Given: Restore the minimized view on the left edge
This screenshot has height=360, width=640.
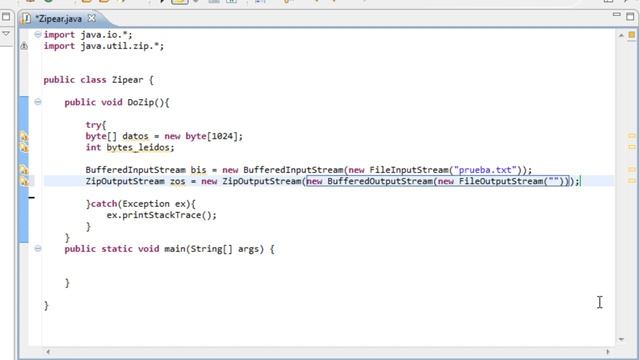Looking at the screenshot, I should coord(6,17).
